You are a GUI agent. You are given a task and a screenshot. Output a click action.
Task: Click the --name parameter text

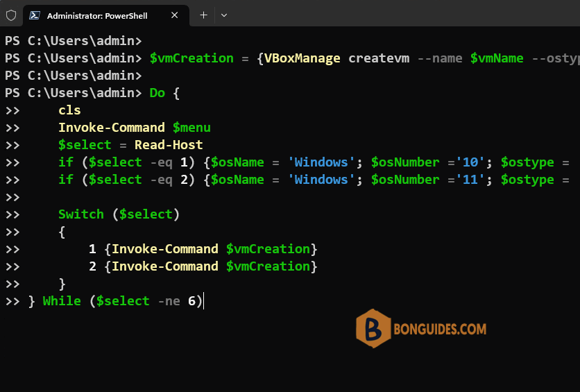pos(440,58)
